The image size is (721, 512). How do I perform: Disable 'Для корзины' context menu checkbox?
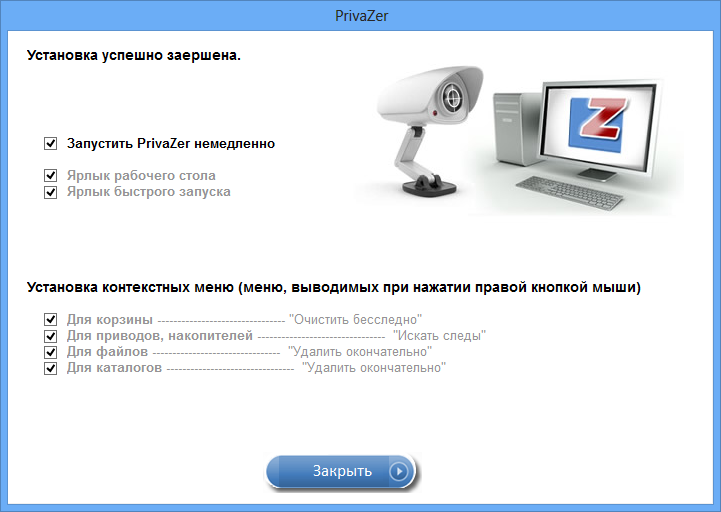pos(51,320)
